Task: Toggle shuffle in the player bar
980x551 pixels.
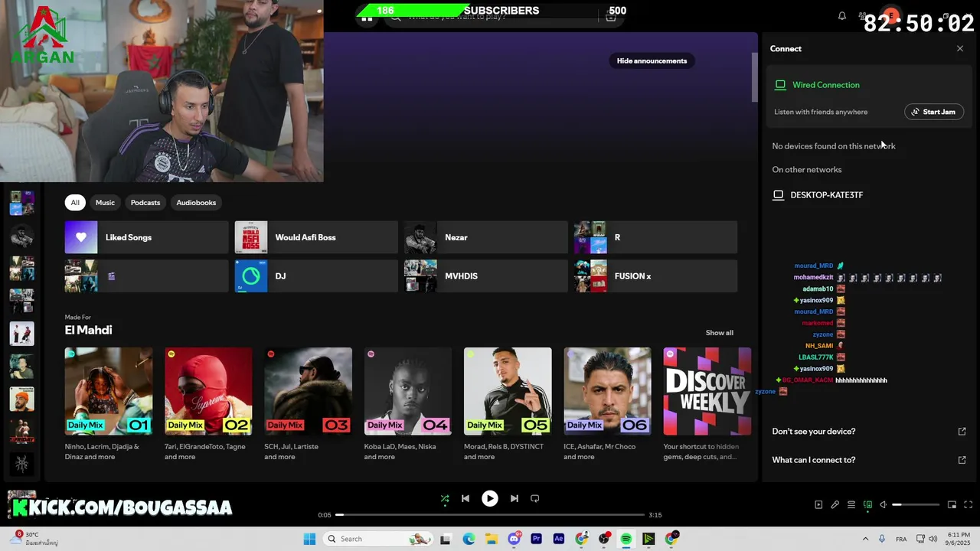Action: click(445, 498)
